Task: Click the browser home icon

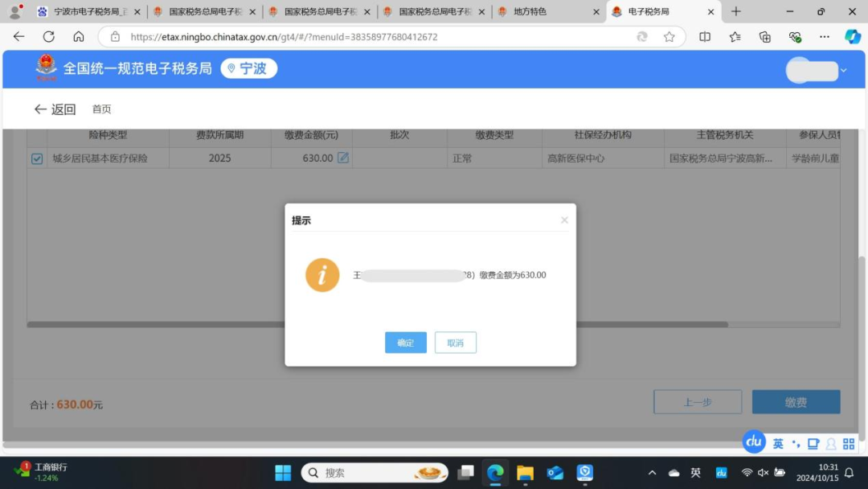Action: (79, 37)
